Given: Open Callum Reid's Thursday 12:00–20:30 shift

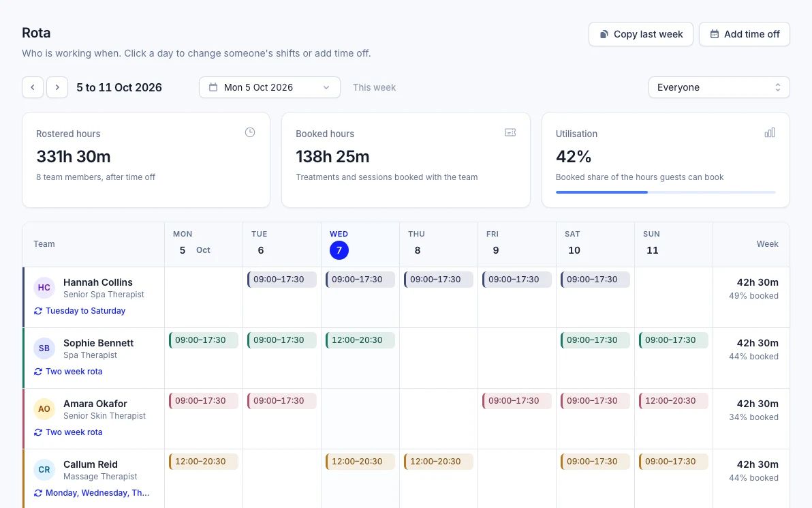Looking at the screenshot, I should click(x=439, y=462).
